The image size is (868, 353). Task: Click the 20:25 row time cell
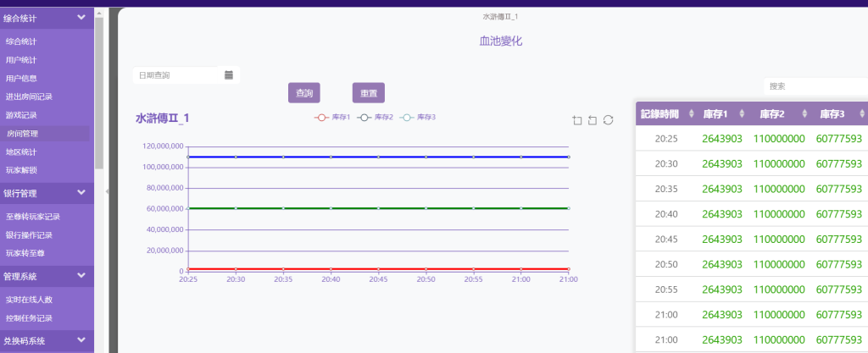click(666, 139)
